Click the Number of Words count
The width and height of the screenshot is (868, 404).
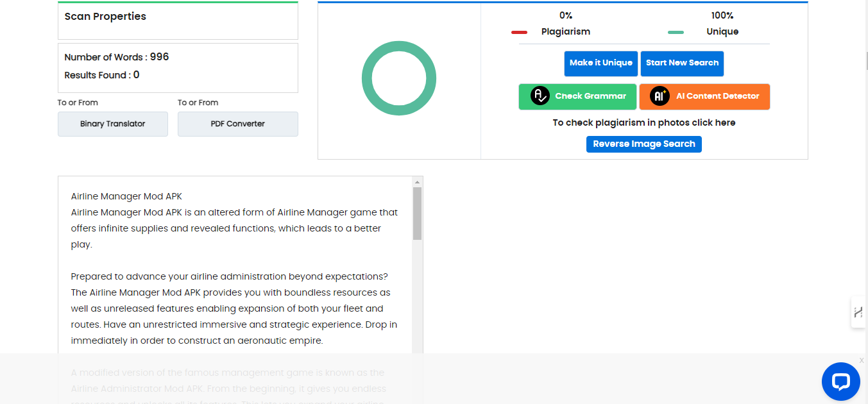pos(159,57)
